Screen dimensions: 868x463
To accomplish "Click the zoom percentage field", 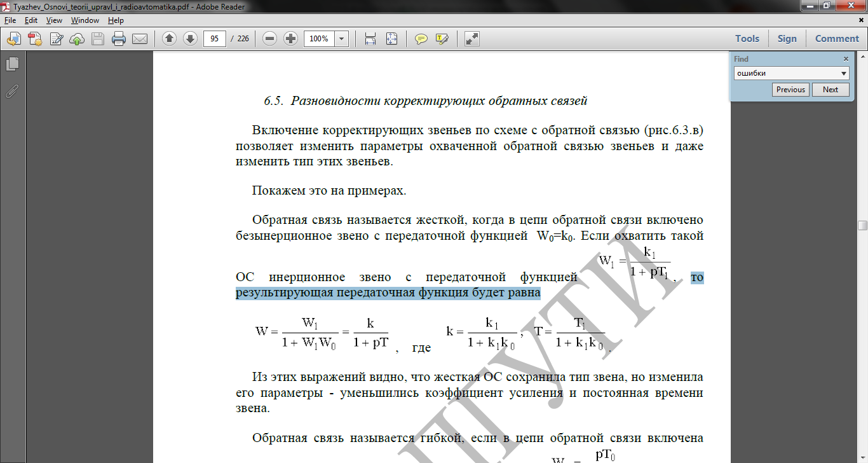I will [x=320, y=39].
